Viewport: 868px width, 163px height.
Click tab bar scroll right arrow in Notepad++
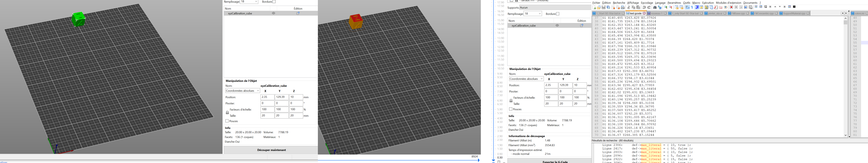coord(846,13)
